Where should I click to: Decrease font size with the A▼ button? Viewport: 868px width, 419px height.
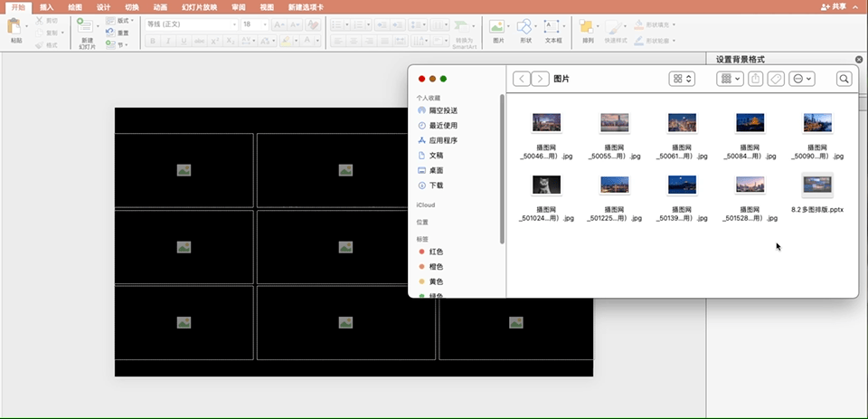pos(295,24)
